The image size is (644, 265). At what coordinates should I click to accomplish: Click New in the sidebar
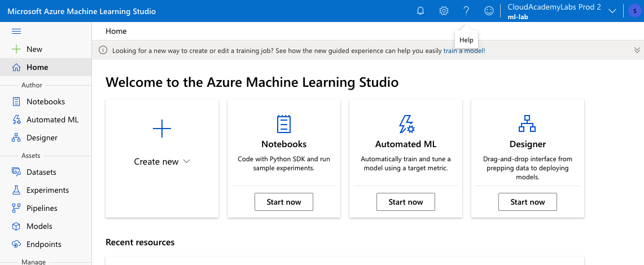click(34, 49)
